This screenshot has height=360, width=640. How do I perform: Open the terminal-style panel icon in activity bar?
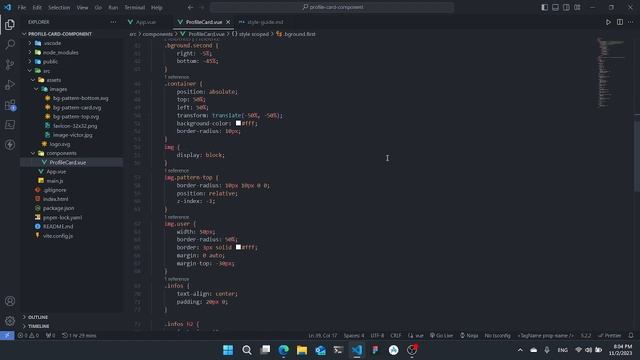pyautogui.click(x=10, y=124)
